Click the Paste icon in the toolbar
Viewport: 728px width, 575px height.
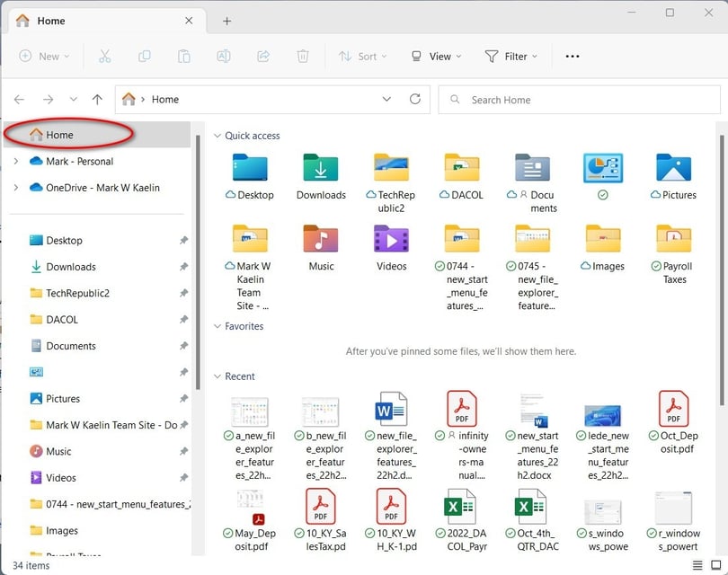click(x=183, y=56)
